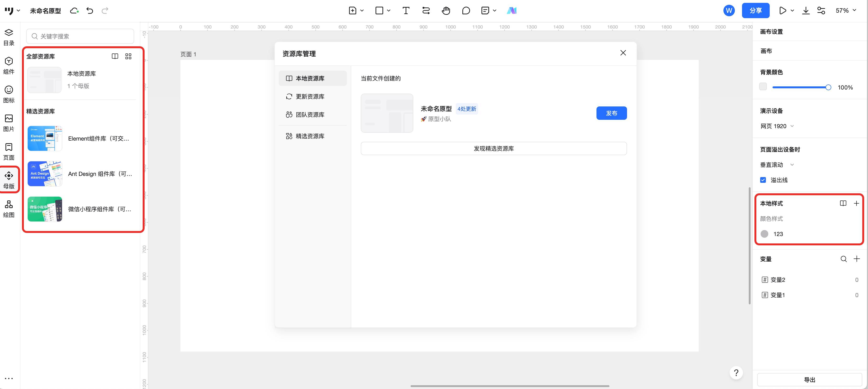Open the 图片 images panel
The height and width of the screenshot is (389, 868).
[x=9, y=123]
